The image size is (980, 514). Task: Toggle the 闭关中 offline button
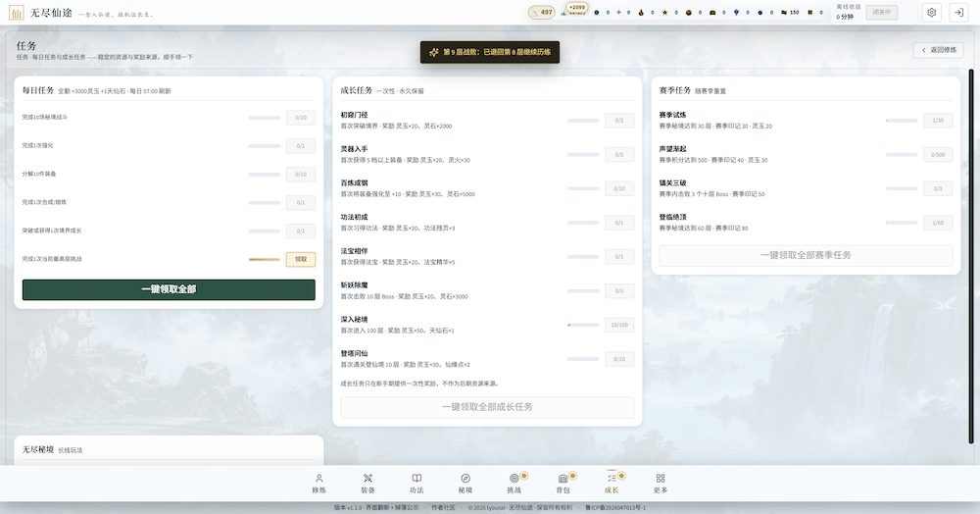point(881,13)
